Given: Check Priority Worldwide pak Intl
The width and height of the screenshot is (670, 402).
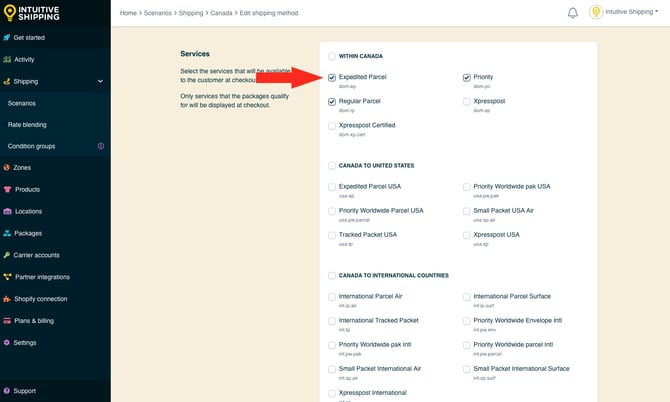Looking at the screenshot, I should pos(332,345).
